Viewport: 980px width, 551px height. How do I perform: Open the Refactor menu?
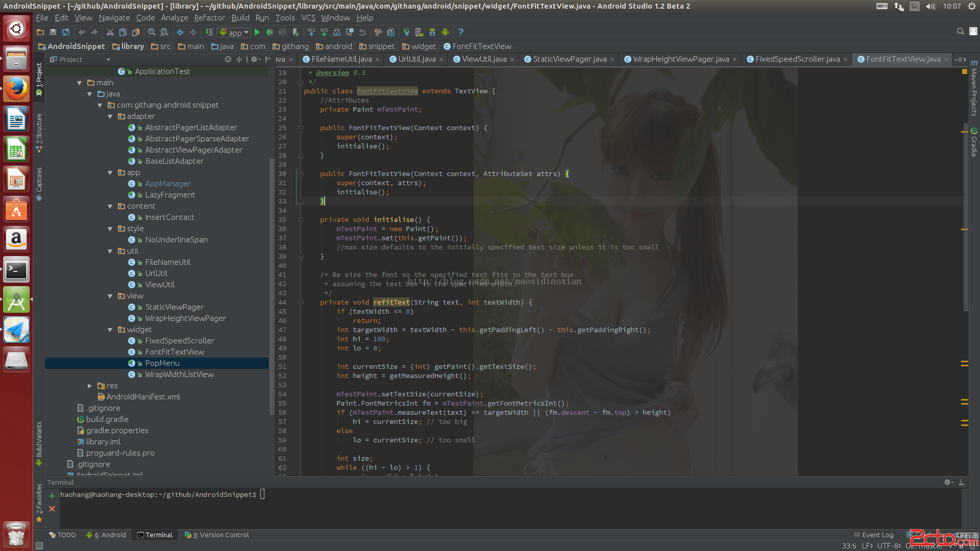coord(209,18)
